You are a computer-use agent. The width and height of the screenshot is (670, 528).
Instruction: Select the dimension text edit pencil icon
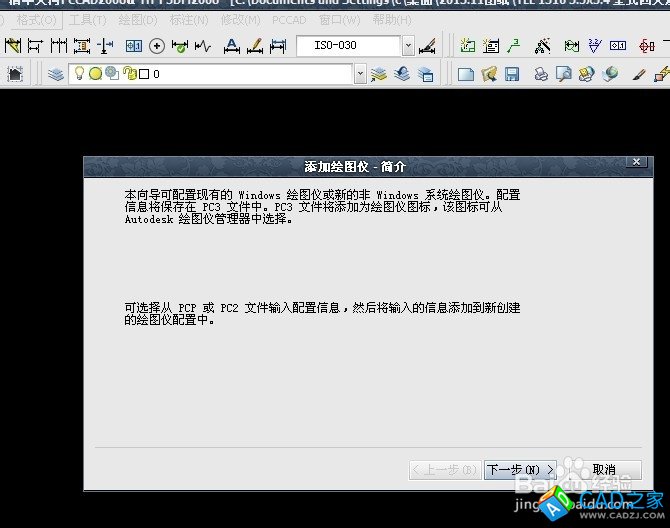click(x=254, y=46)
